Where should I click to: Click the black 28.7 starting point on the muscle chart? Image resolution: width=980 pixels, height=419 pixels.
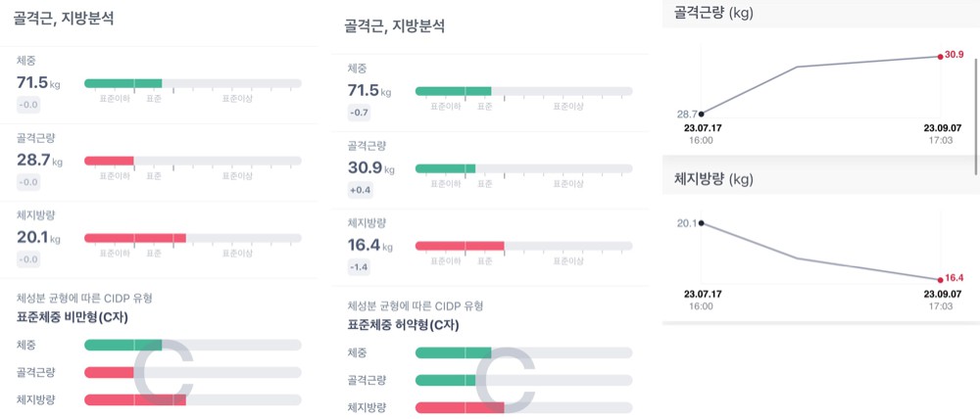pyautogui.click(x=701, y=114)
